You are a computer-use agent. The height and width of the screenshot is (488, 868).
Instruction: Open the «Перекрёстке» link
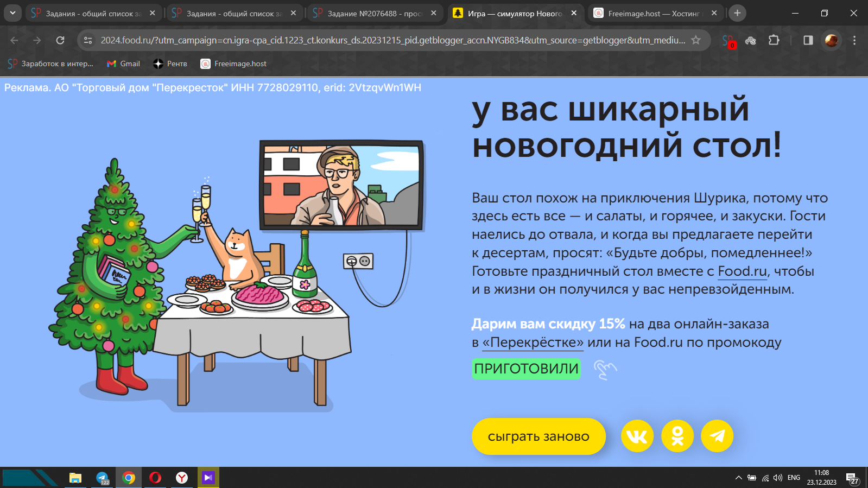pos(533,343)
